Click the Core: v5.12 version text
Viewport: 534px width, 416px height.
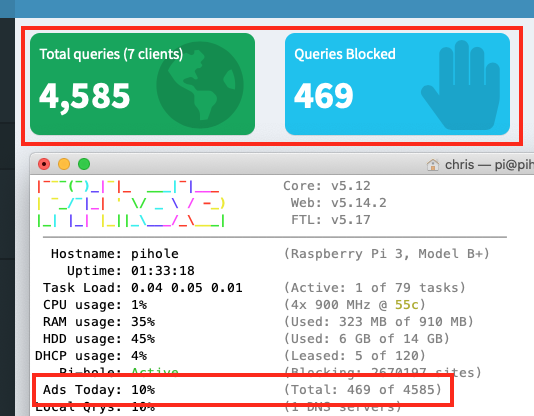point(327,186)
